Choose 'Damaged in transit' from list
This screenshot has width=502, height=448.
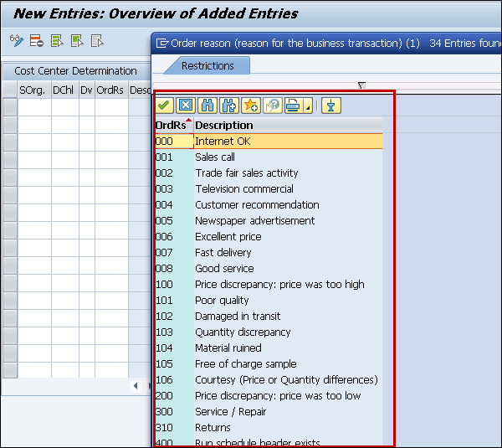click(238, 317)
